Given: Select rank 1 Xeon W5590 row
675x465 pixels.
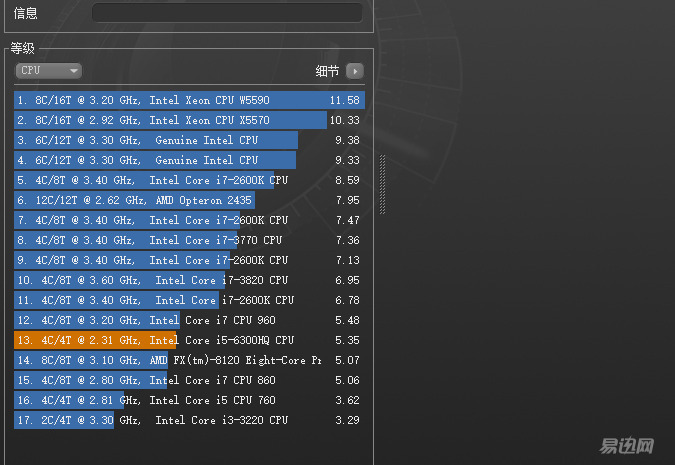Looking at the screenshot, I should [189, 100].
